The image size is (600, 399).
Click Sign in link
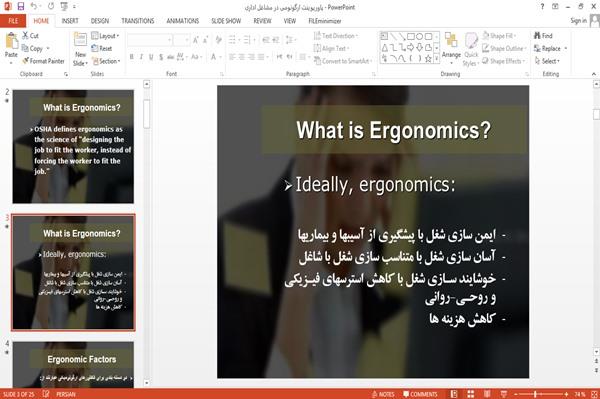click(578, 21)
